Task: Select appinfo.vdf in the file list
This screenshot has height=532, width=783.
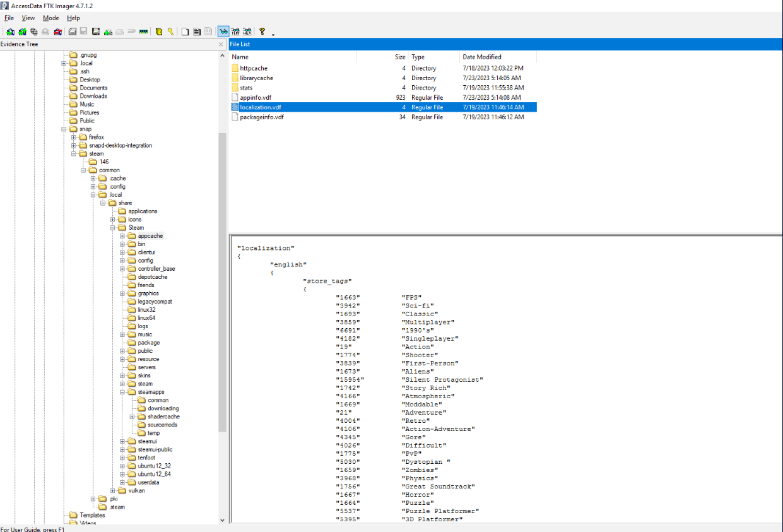Action: (382, 97)
